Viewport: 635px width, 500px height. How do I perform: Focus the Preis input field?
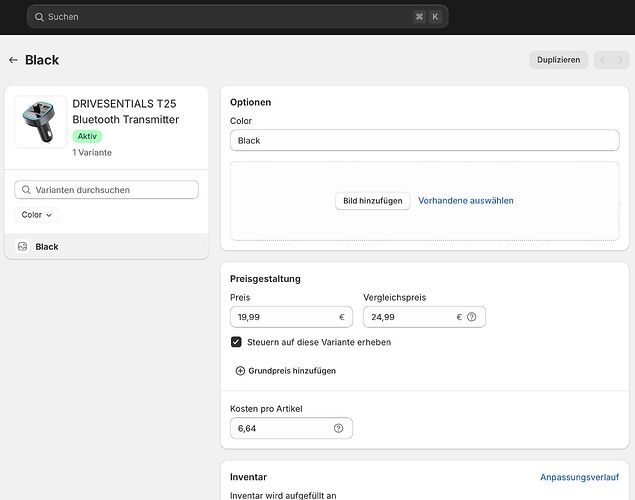283,317
